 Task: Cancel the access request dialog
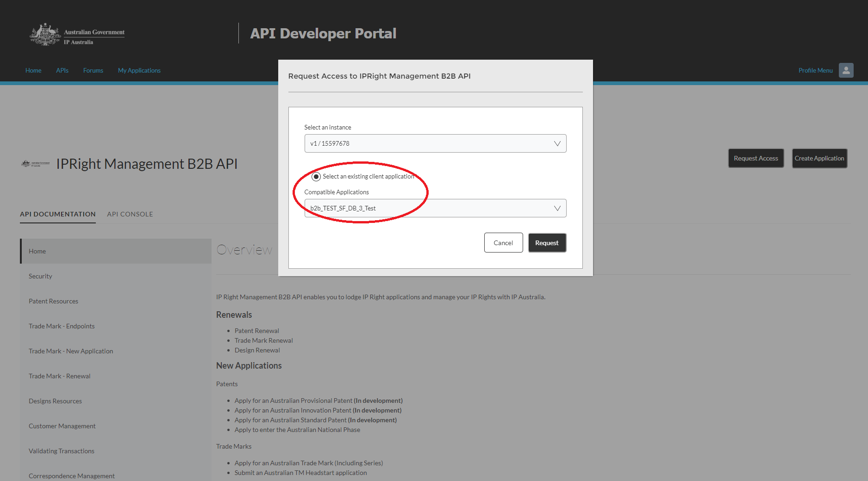503,242
